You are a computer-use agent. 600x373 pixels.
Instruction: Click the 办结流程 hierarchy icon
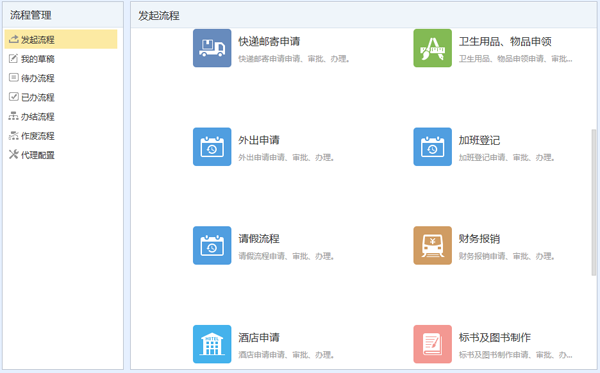pos(13,116)
